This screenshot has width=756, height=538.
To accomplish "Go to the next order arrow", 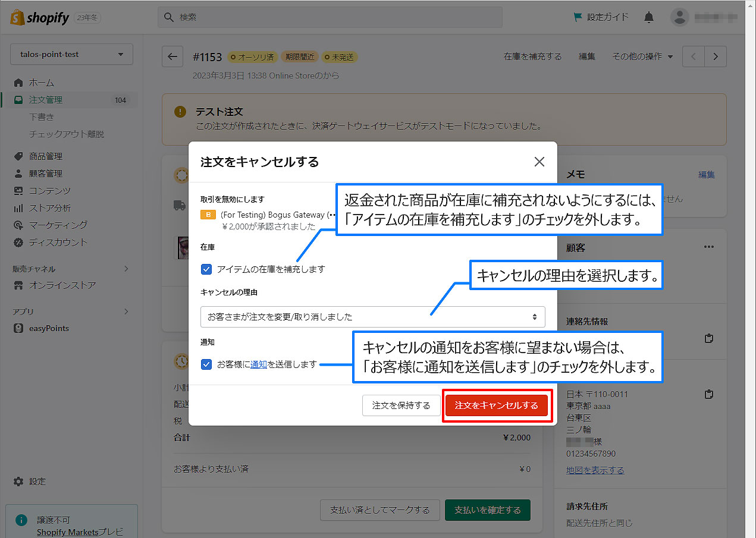I will point(716,56).
